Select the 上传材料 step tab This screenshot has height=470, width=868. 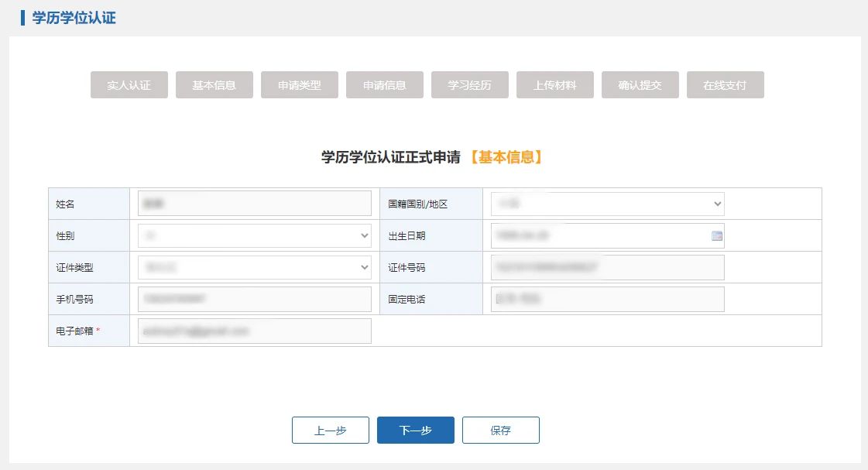[x=555, y=85]
